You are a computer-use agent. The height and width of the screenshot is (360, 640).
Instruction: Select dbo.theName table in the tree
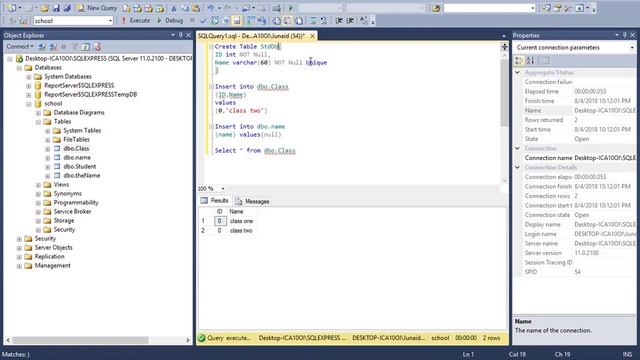(x=82, y=176)
